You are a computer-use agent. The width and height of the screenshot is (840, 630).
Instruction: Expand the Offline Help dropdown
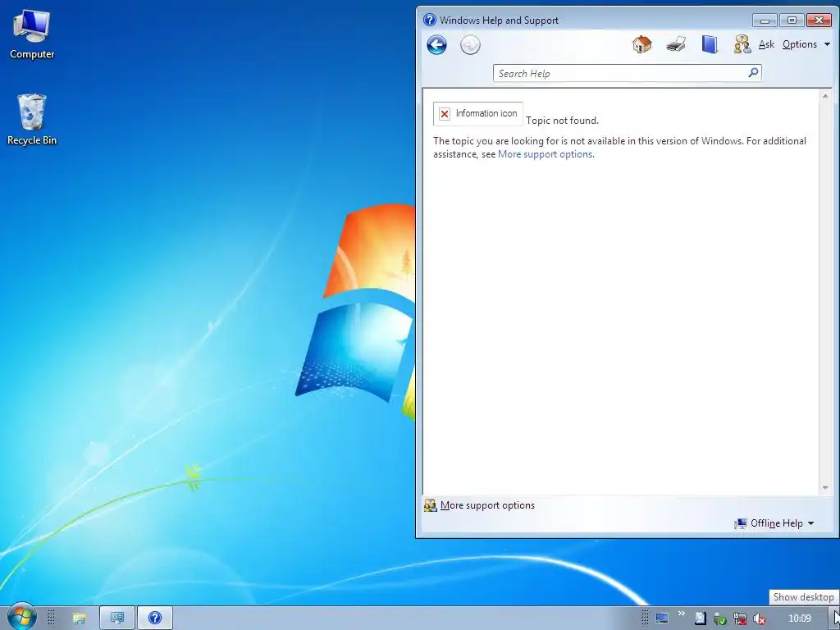774,523
